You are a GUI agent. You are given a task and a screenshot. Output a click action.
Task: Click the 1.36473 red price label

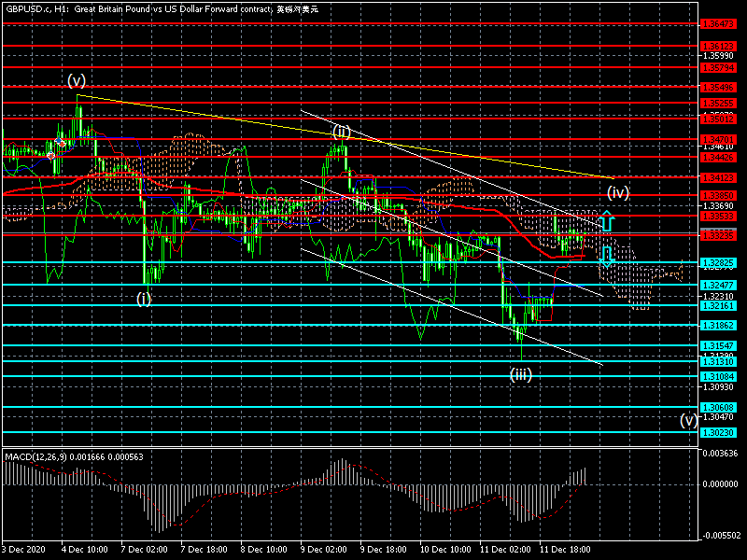(x=718, y=24)
